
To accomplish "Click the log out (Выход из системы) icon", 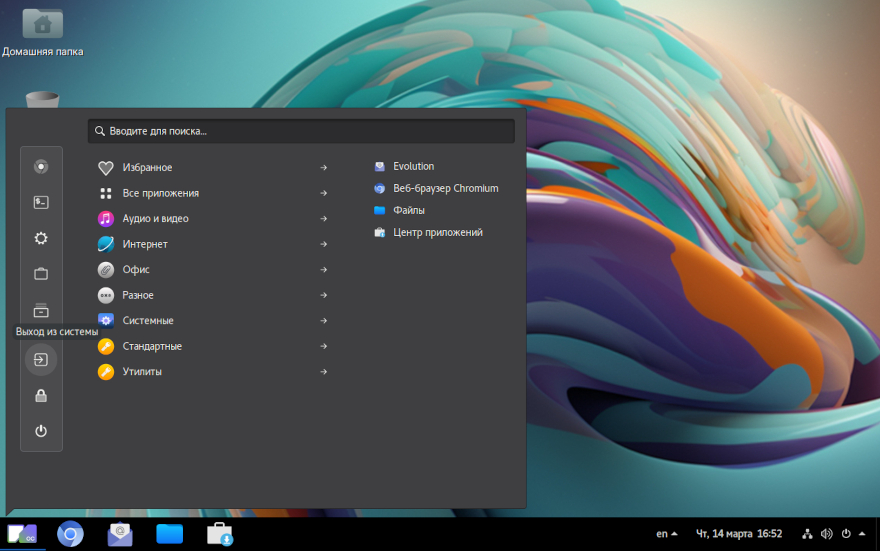I will point(41,359).
